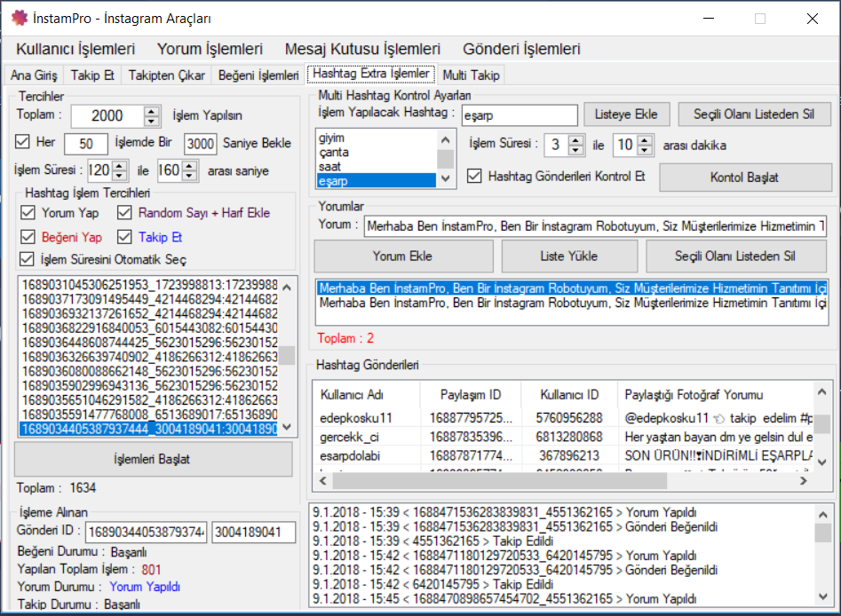Viewport: 841px width, 616px height.
Task: Click the horizontal scrollbar thumb in posts table
Action: click(x=499, y=481)
